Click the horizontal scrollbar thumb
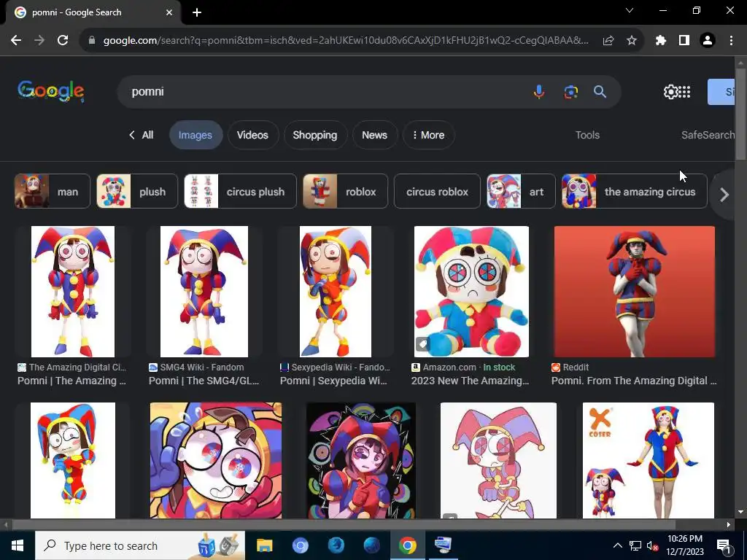This screenshot has height=560, width=747. (344, 525)
